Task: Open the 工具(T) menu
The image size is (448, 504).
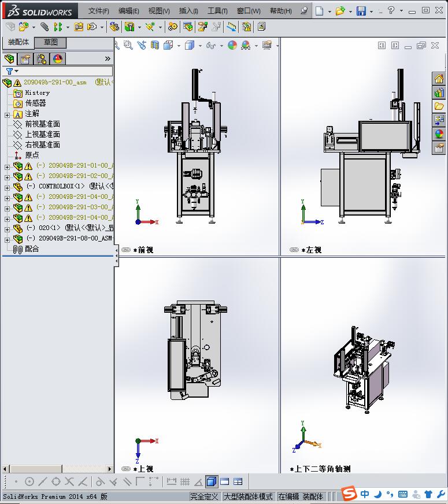Action: [217, 11]
